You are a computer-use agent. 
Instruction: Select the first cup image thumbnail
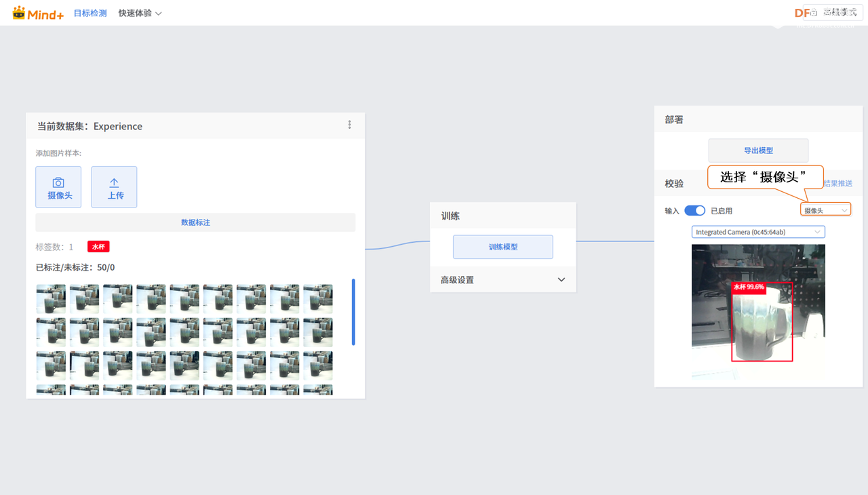[x=51, y=298]
